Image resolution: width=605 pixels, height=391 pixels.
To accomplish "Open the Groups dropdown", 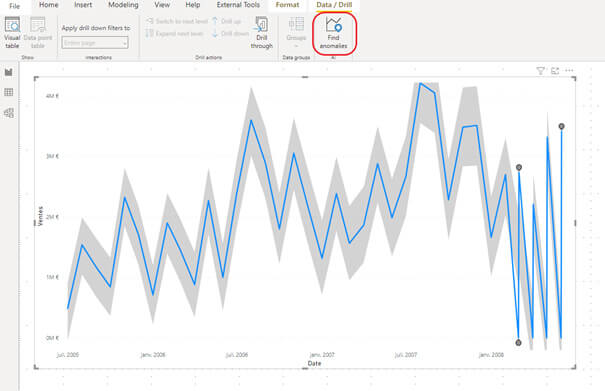I will click(x=296, y=33).
